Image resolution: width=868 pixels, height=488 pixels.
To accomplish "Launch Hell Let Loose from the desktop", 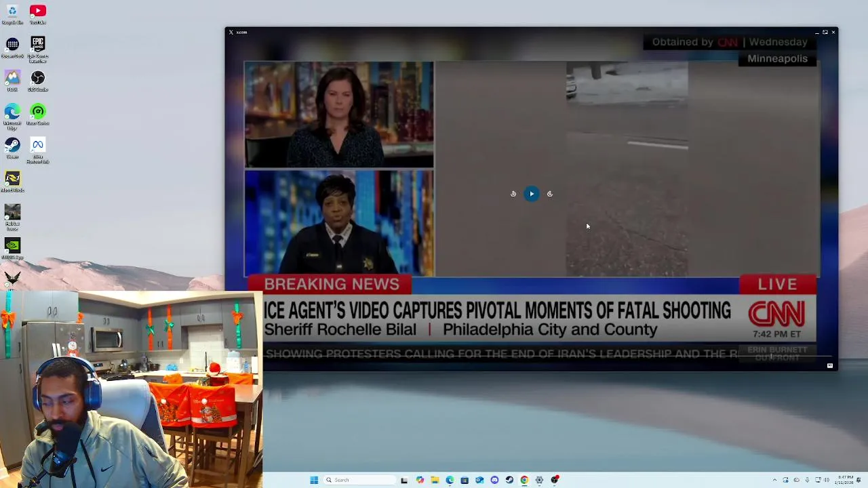I will (12, 216).
